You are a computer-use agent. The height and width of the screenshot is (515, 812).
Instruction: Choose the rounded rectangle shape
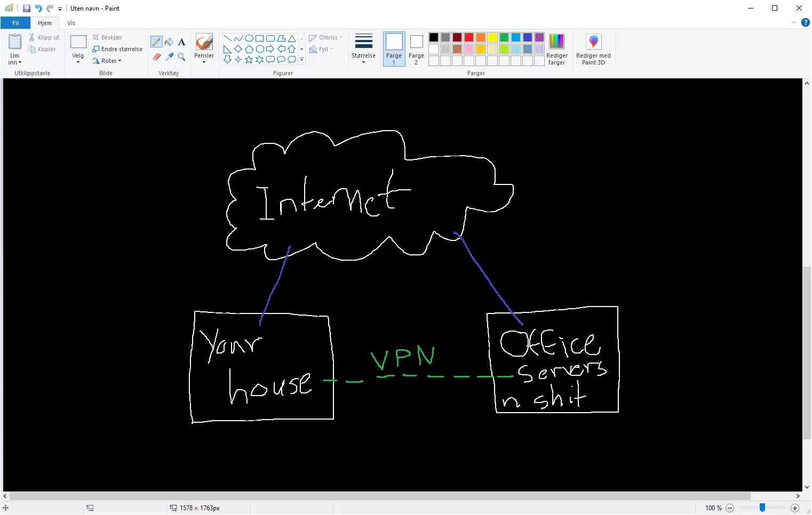[x=270, y=38]
